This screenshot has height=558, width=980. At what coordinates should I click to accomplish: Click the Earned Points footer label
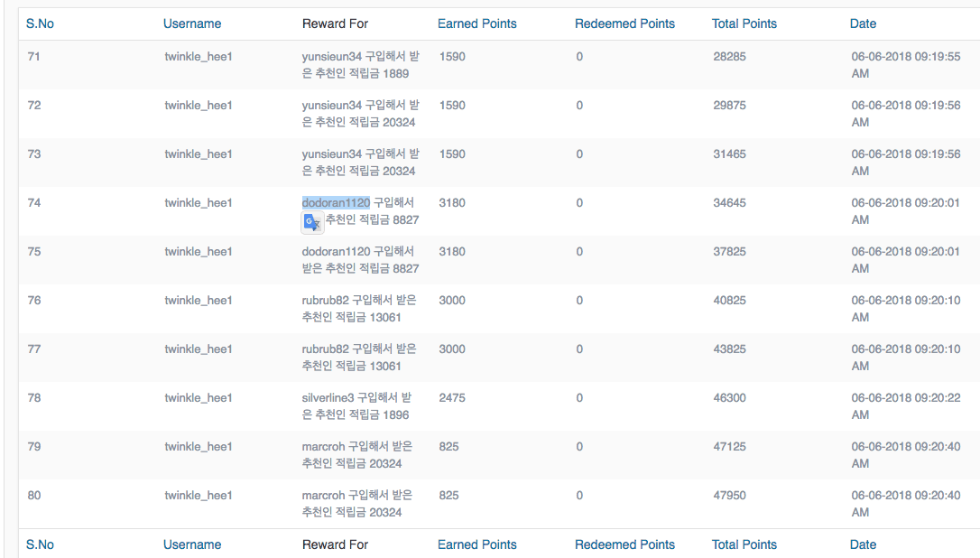coord(476,544)
